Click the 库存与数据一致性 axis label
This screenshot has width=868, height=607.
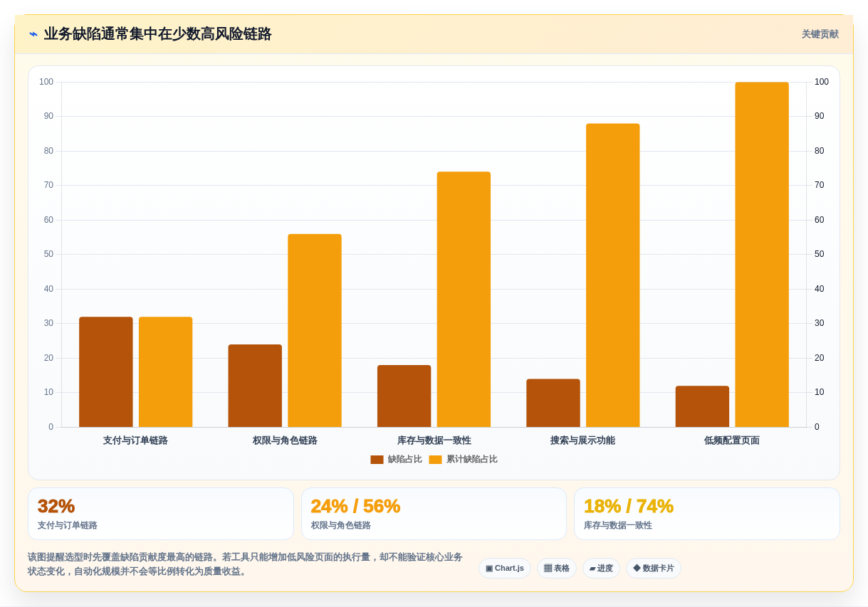(x=434, y=440)
